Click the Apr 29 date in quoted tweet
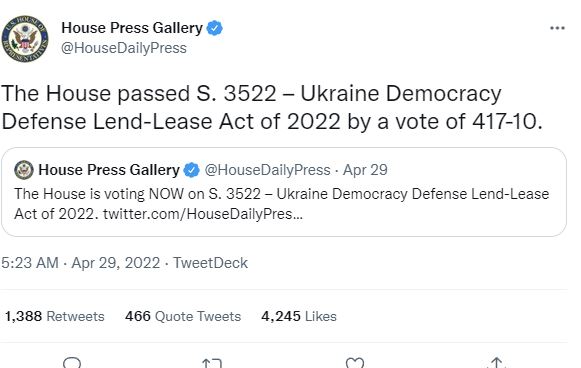 point(365,170)
